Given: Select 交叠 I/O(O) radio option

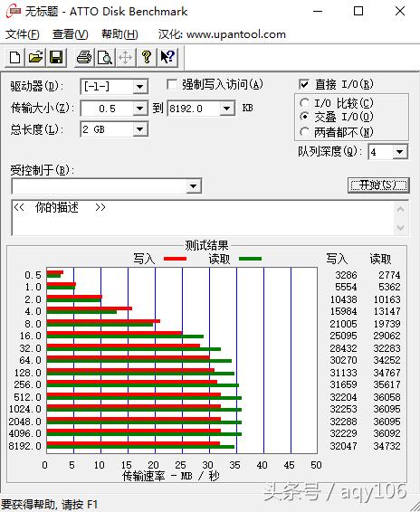Looking at the screenshot, I should click(x=304, y=117).
